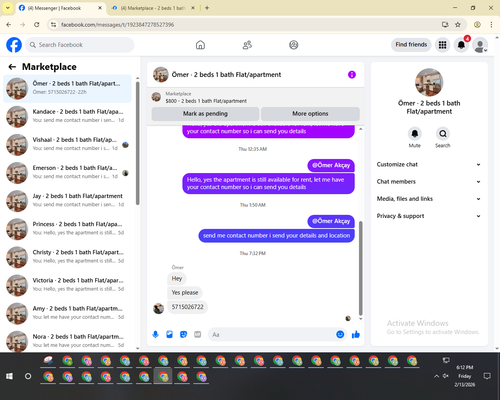Viewport: 500px width, 400px height.
Task: Open the emoji picker in message box
Action: click(x=340, y=334)
